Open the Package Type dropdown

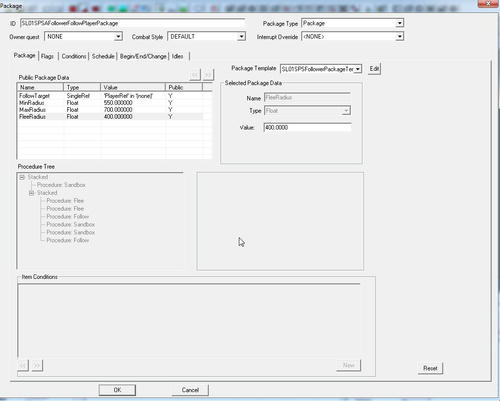[399, 23]
